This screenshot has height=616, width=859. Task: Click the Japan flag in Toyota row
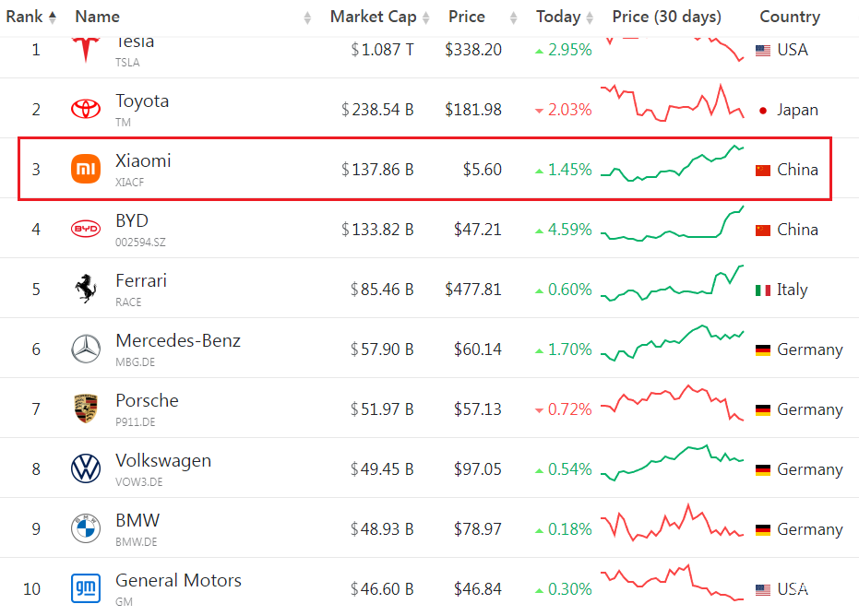coord(763,111)
